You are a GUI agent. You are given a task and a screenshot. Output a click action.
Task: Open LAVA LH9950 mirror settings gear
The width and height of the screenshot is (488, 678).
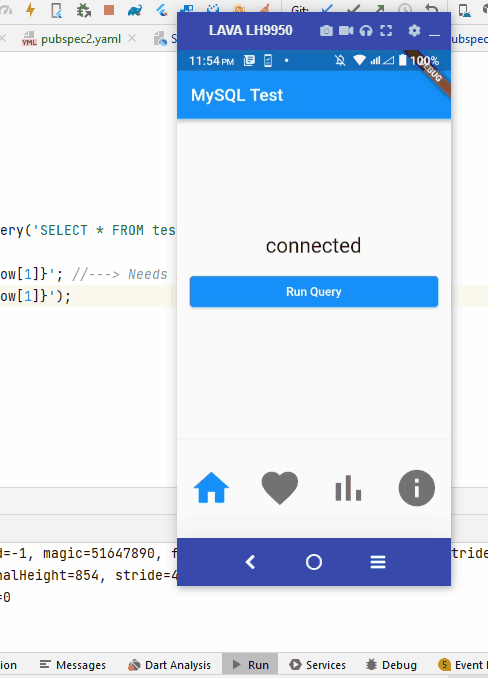click(414, 31)
